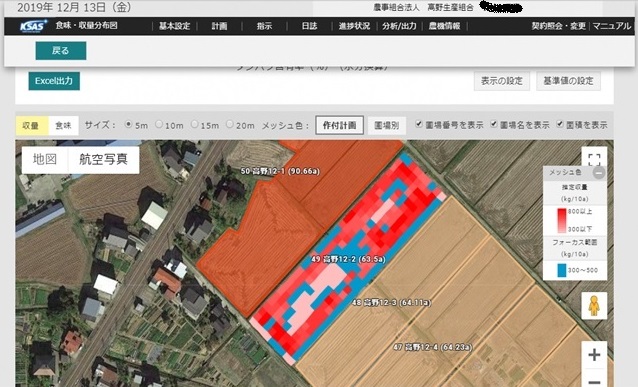This screenshot has height=387, width=638.
Task: Choose the 20m mesh size
Action: [x=230, y=124]
